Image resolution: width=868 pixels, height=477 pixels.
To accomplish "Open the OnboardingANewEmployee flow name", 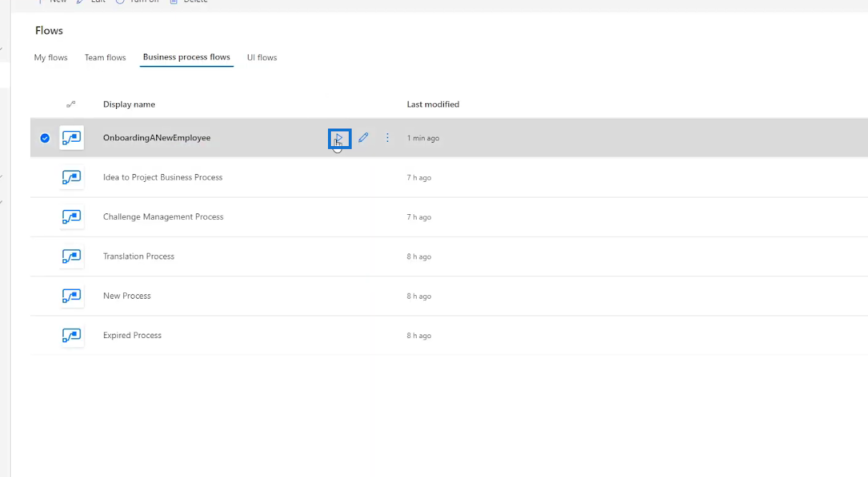I will [x=157, y=138].
